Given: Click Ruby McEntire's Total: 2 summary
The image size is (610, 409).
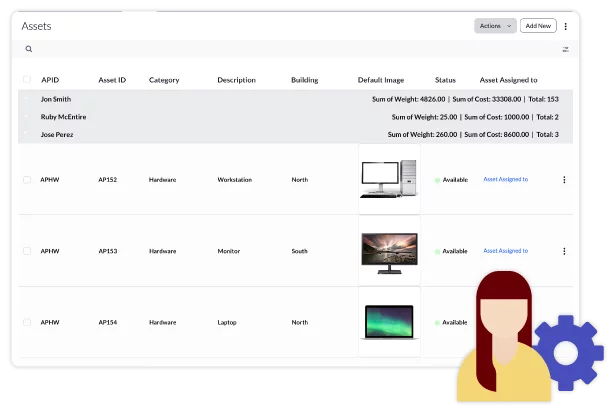Looking at the screenshot, I should (x=547, y=117).
